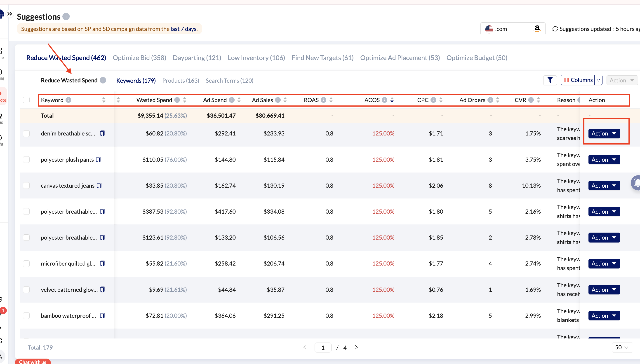Click info icon next to Suggestions title
This screenshot has height=364, width=640.
[x=66, y=16]
